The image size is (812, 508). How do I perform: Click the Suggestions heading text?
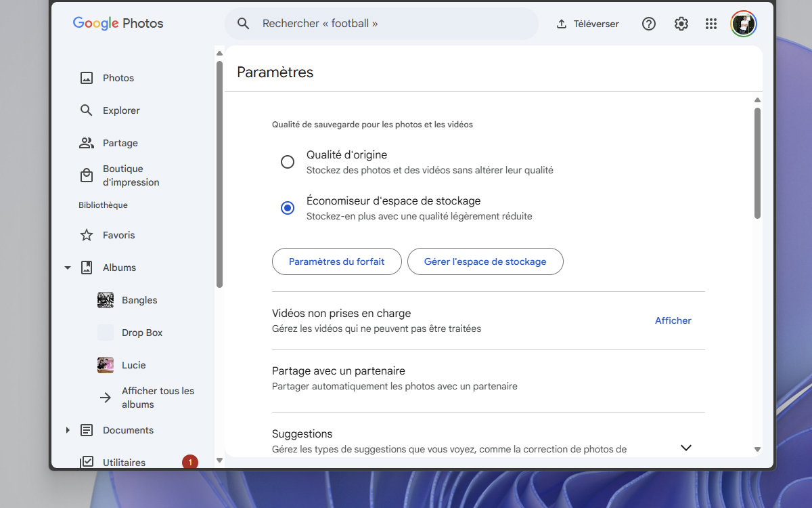(302, 434)
